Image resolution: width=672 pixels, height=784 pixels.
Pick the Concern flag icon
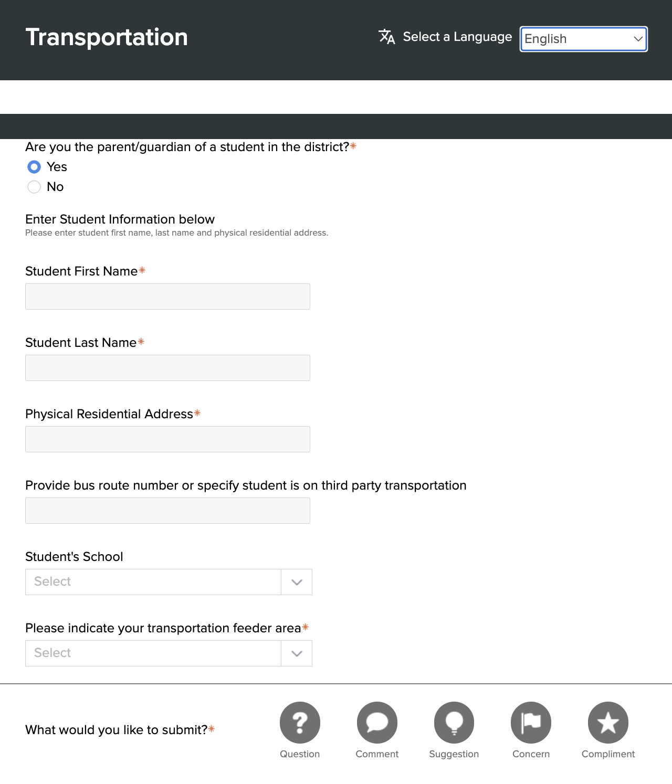pyautogui.click(x=531, y=723)
